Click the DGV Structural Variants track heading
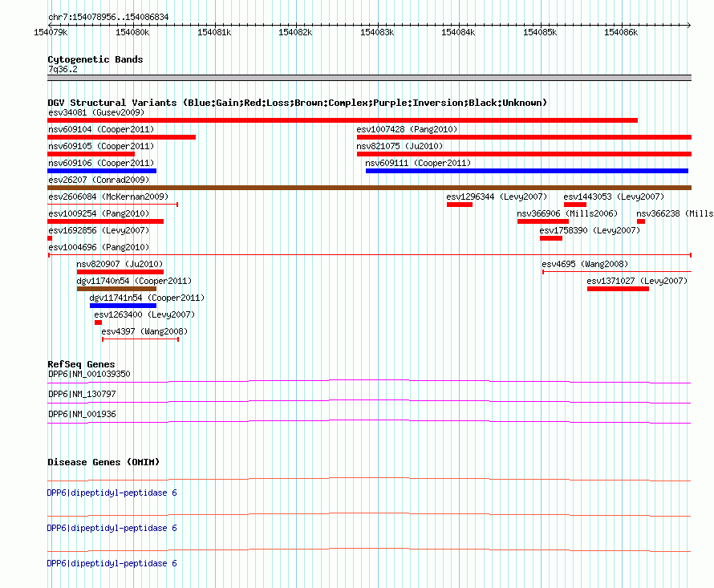 pos(297,103)
